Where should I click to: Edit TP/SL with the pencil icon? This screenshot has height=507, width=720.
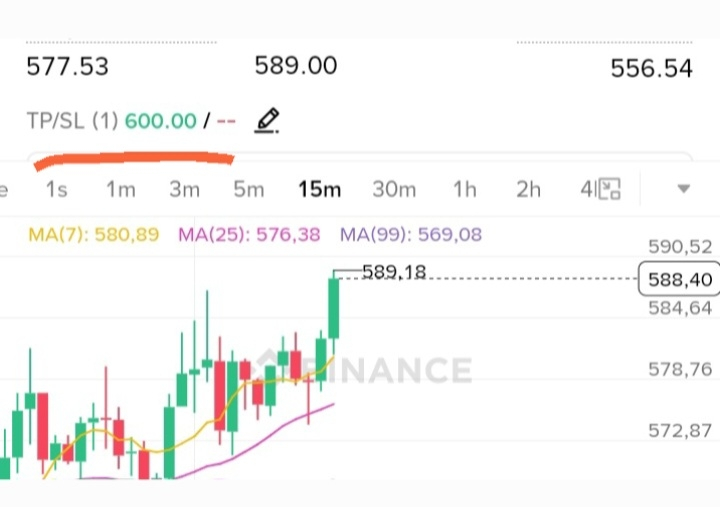267,121
